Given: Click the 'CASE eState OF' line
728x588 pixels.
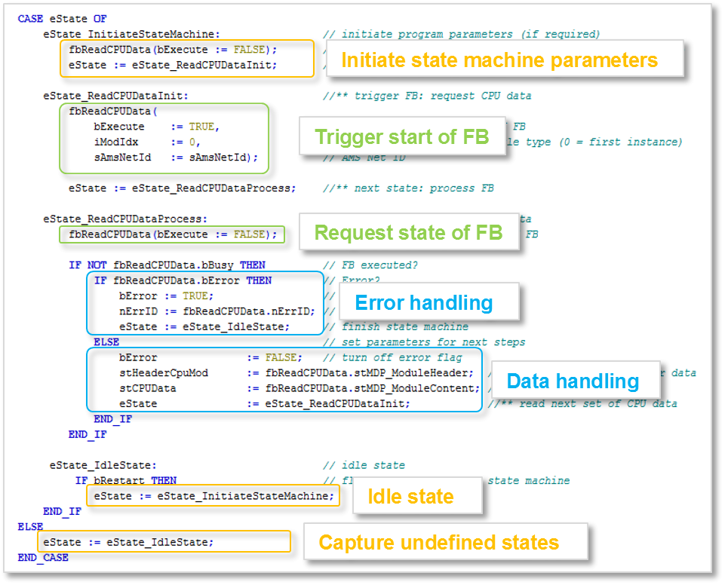Looking at the screenshot, I should coord(62,19).
